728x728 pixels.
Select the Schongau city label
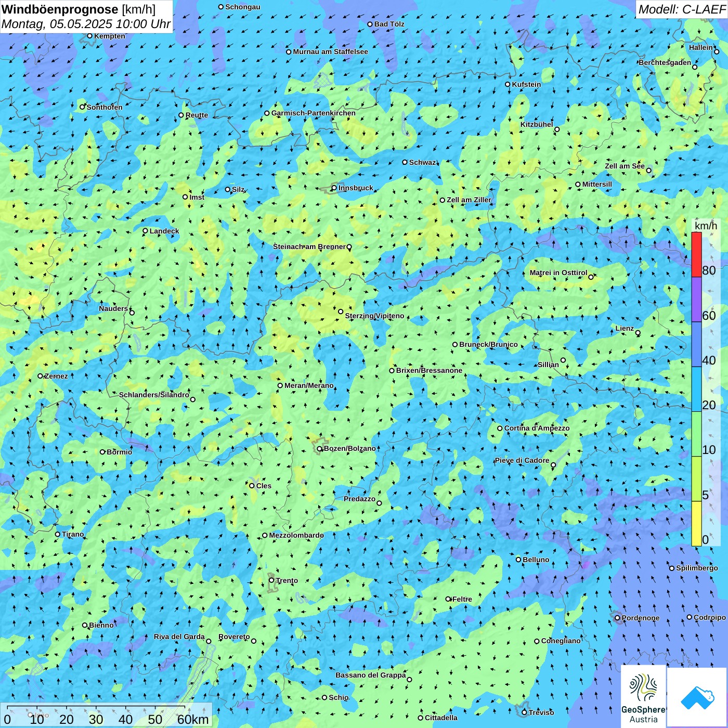(x=243, y=7)
